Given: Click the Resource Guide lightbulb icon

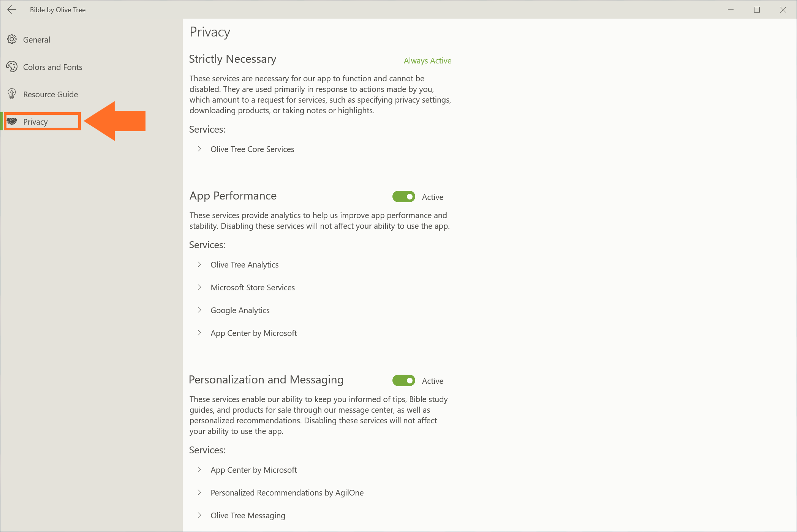Looking at the screenshot, I should click(12, 94).
